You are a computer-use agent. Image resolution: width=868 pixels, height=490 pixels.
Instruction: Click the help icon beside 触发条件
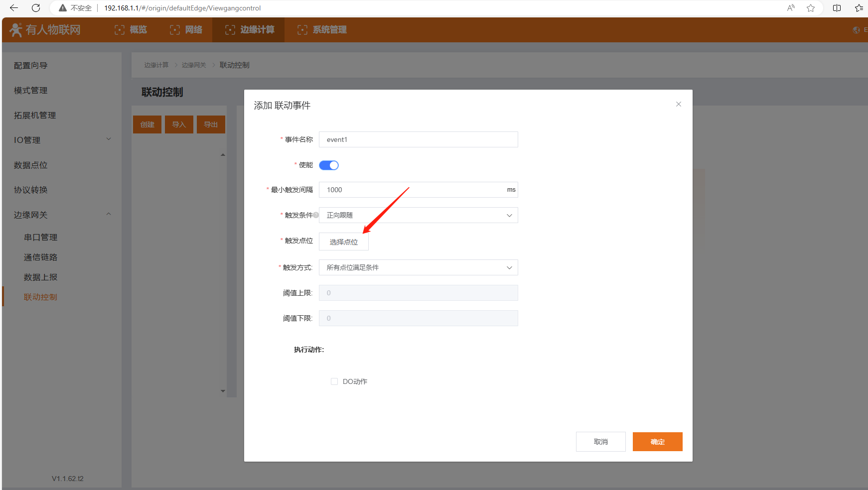tap(316, 215)
